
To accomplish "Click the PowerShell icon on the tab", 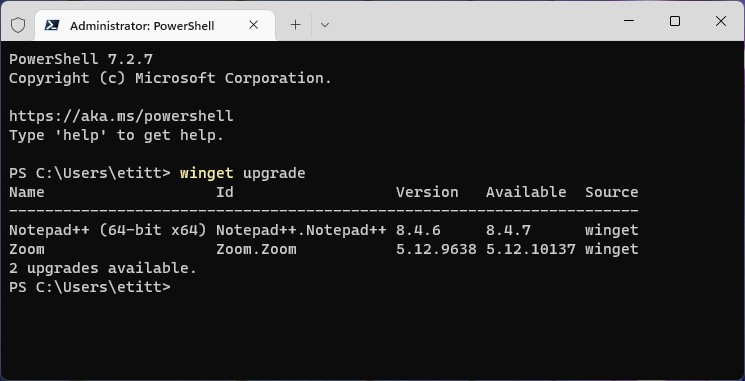I will (x=52, y=25).
